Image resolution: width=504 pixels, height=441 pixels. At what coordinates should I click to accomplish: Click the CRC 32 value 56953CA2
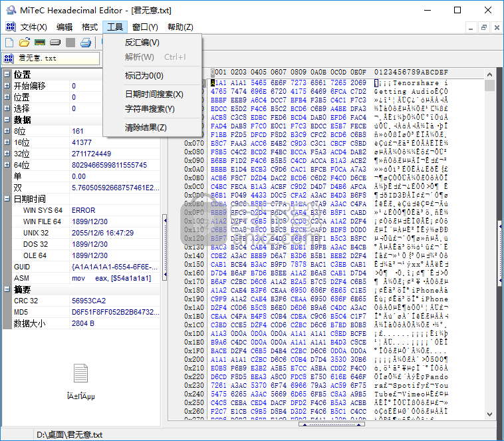coord(88,301)
